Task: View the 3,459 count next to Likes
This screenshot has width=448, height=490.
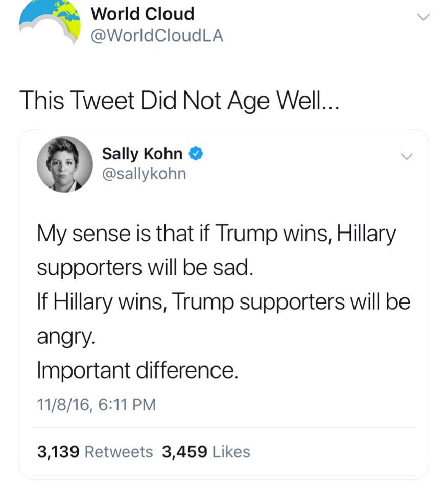Action: [184, 452]
